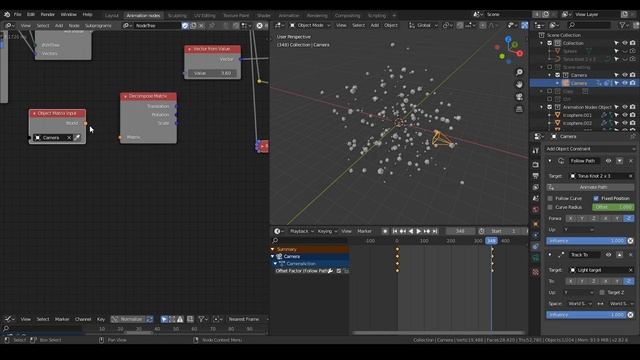Collapse the Track To constraint panel
The image size is (640, 360).
pyautogui.click(x=550, y=255)
